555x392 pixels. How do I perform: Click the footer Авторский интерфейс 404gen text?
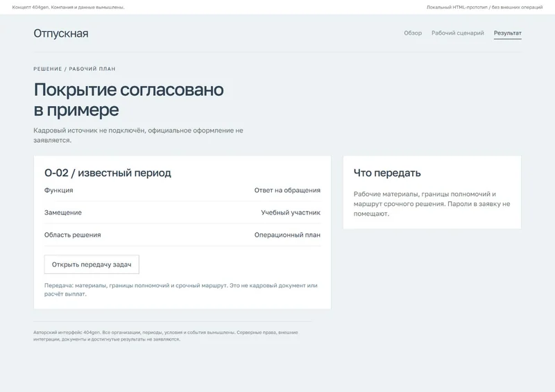[166, 336]
